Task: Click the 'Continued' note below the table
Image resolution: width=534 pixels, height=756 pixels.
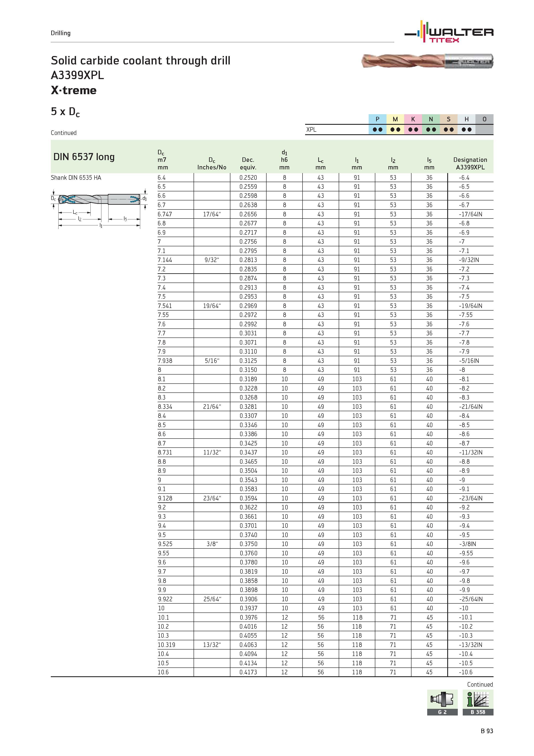Action: (x=480, y=684)
